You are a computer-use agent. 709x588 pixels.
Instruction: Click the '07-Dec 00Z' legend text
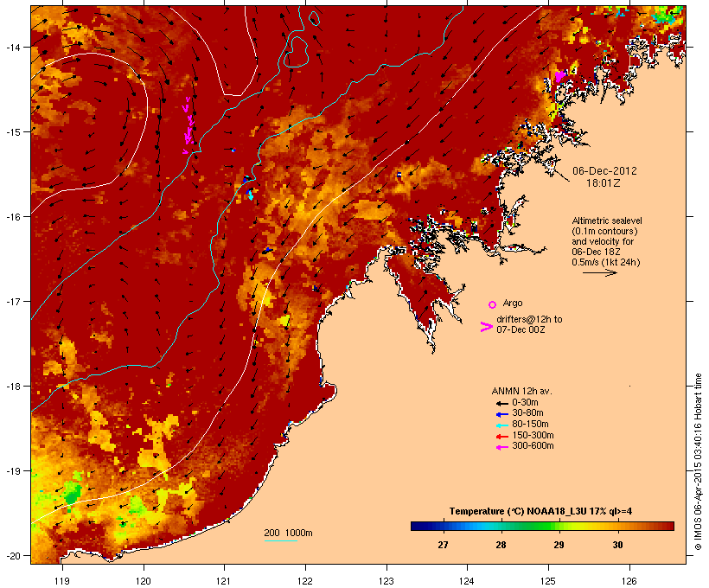coord(521,329)
